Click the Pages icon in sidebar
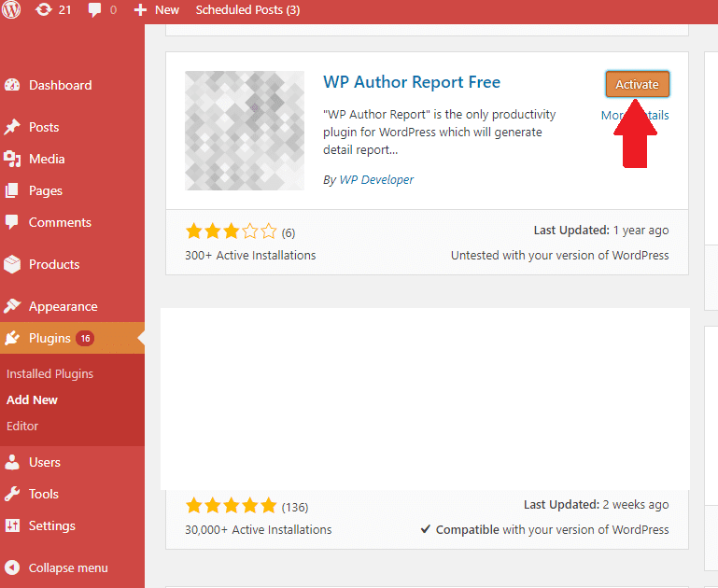 click(12, 190)
